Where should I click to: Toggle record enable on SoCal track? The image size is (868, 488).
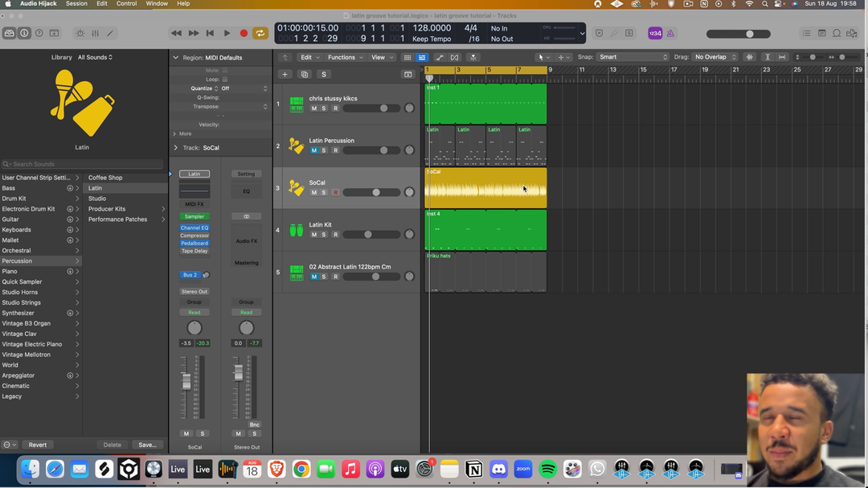click(335, 193)
